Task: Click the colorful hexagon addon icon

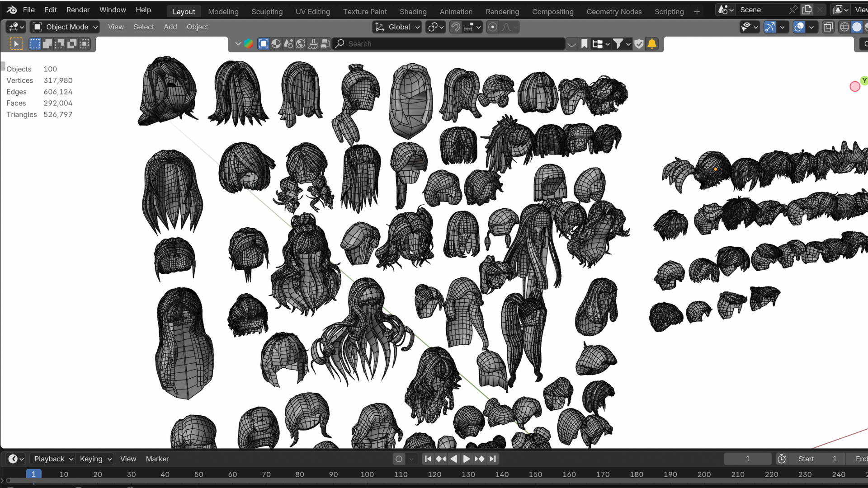Action: [249, 44]
